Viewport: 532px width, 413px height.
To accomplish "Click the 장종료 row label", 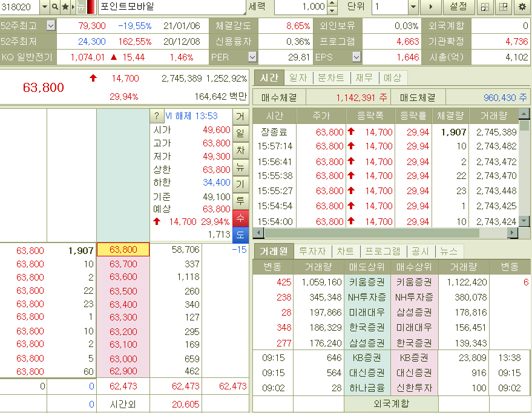I will point(274,132).
